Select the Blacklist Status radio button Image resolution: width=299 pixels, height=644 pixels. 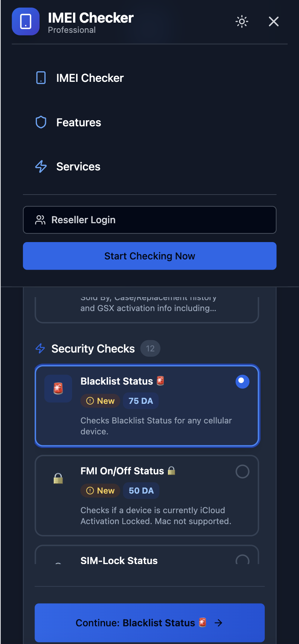pos(242,382)
